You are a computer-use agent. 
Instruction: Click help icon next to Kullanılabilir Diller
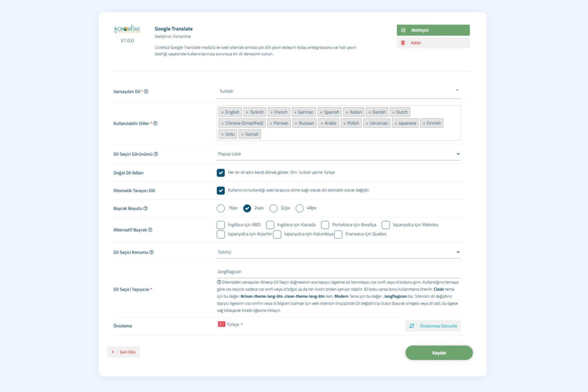point(155,124)
